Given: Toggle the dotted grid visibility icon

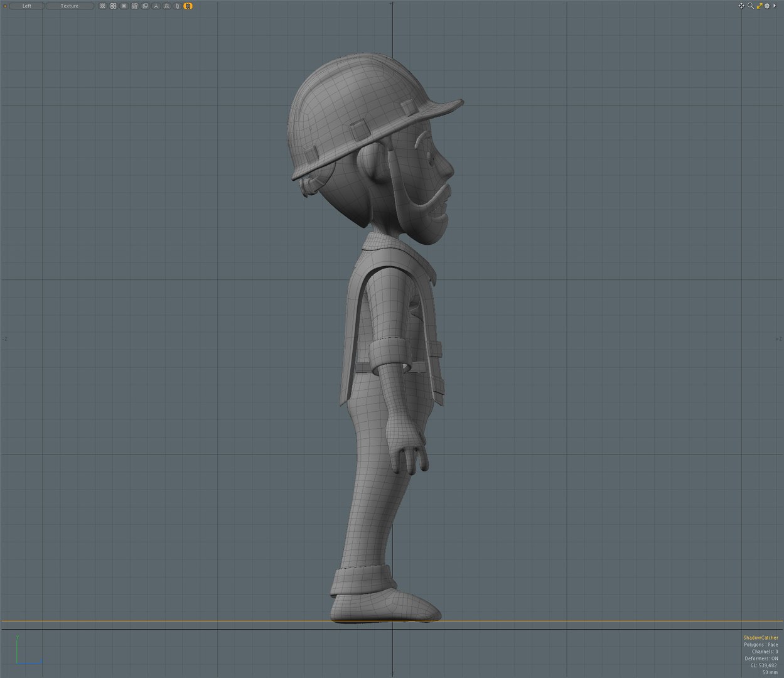Looking at the screenshot, I should [102, 6].
